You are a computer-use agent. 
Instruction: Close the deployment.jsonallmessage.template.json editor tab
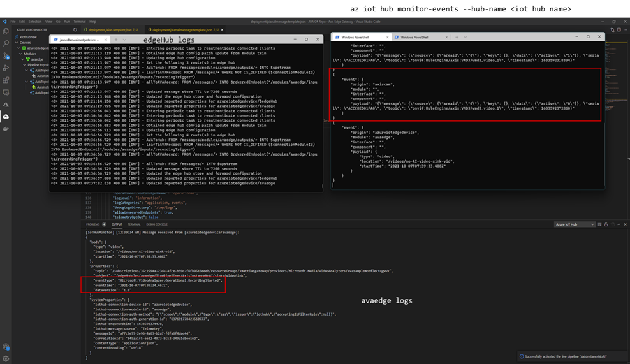222,30
